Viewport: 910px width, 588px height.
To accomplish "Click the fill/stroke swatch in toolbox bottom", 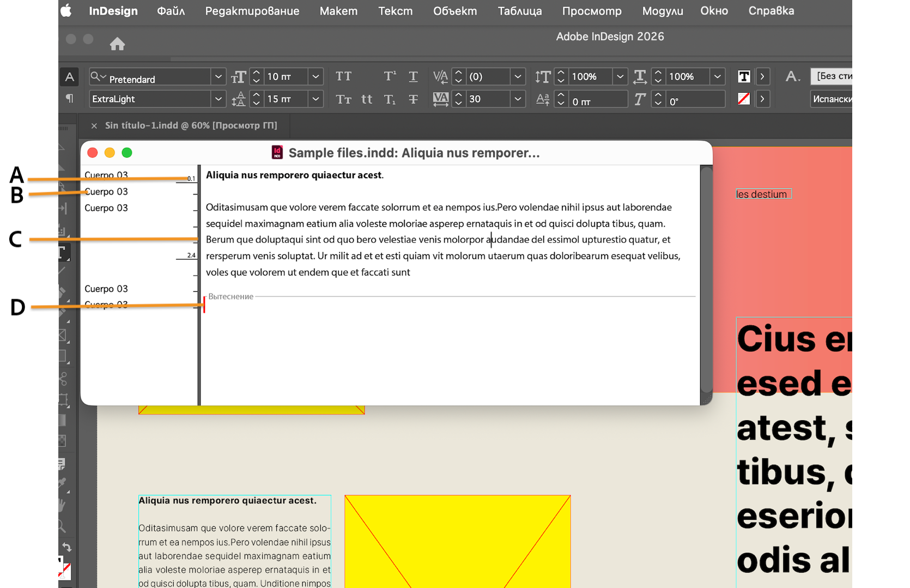I will click(64, 567).
